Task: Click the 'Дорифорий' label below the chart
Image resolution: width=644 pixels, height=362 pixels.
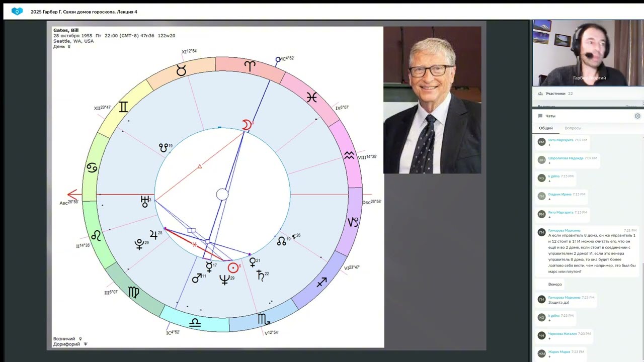Action: coord(66,344)
